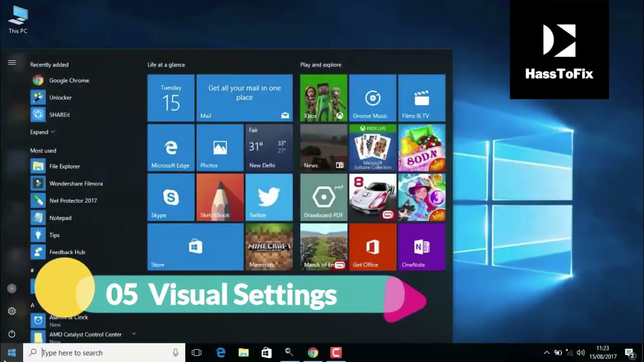Image resolution: width=644 pixels, height=362 pixels.
Task: Open the Action Center notifications icon
Action: (629, 352)
